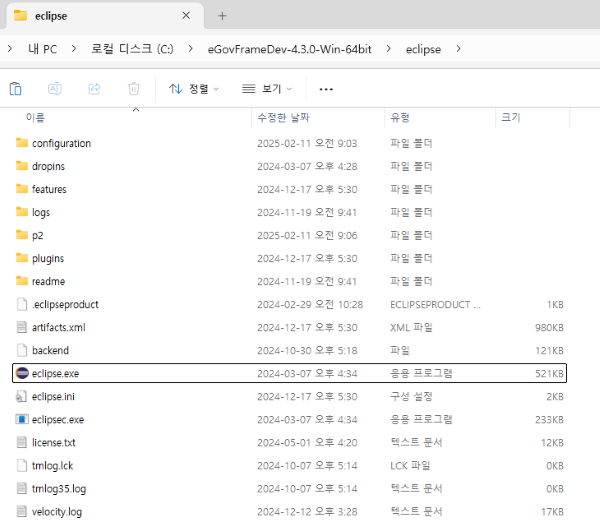600x532 pixels.
Task: Click the artifacts.xml file icon
Action: [22, 327]
